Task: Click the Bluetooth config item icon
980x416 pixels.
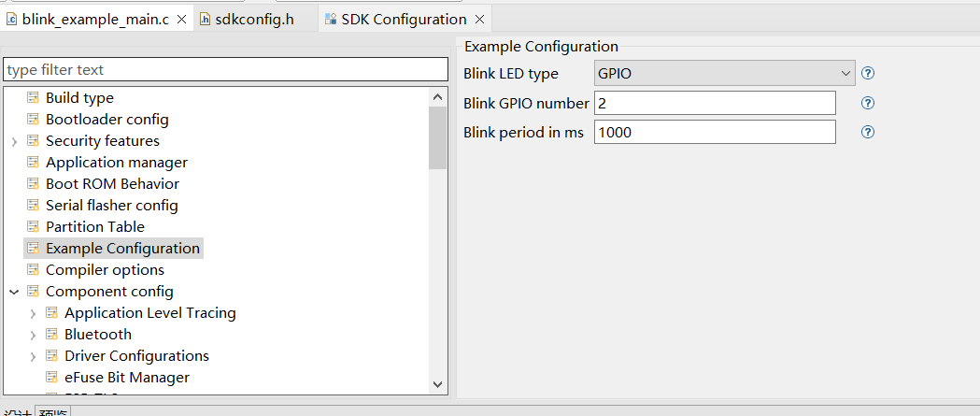Action: pyautogui.click(x=52, y=335)
